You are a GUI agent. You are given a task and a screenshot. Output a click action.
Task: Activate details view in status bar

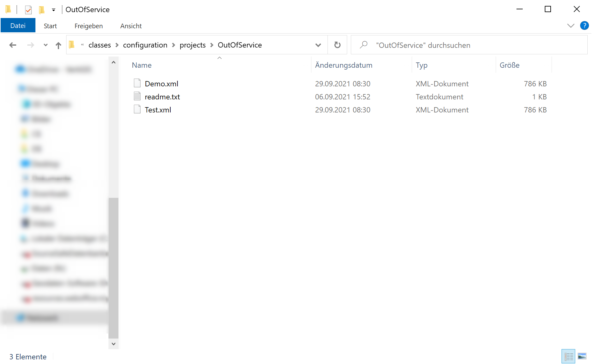pyautogui.click(x=568, y=356)
